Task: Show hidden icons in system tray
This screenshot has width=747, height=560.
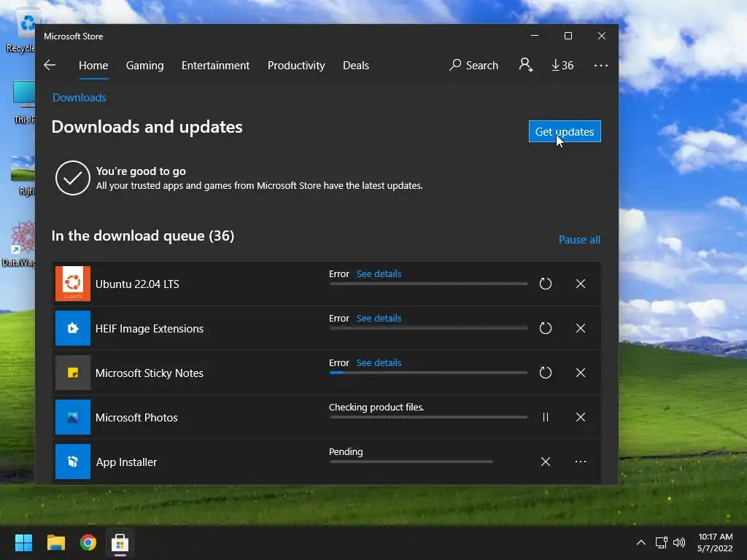Action: 641,542
